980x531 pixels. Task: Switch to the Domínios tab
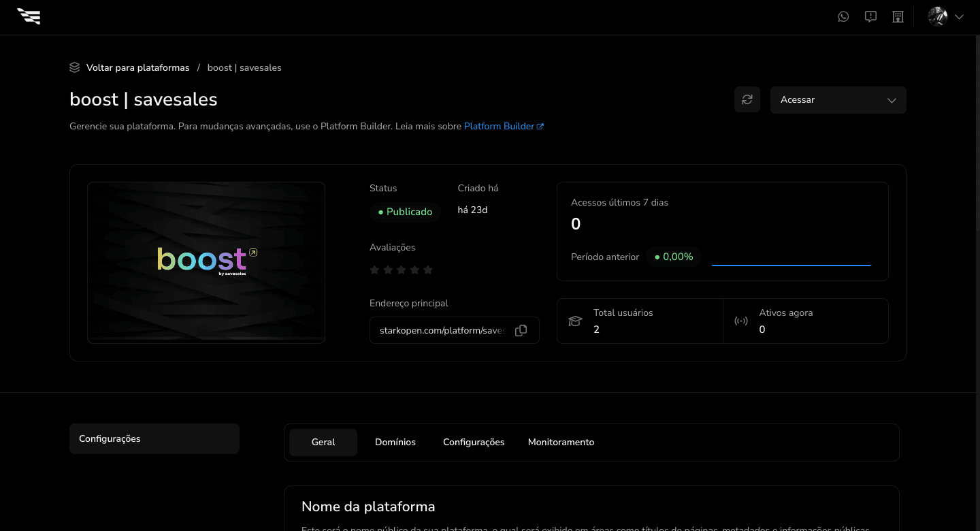pos(395,442)
